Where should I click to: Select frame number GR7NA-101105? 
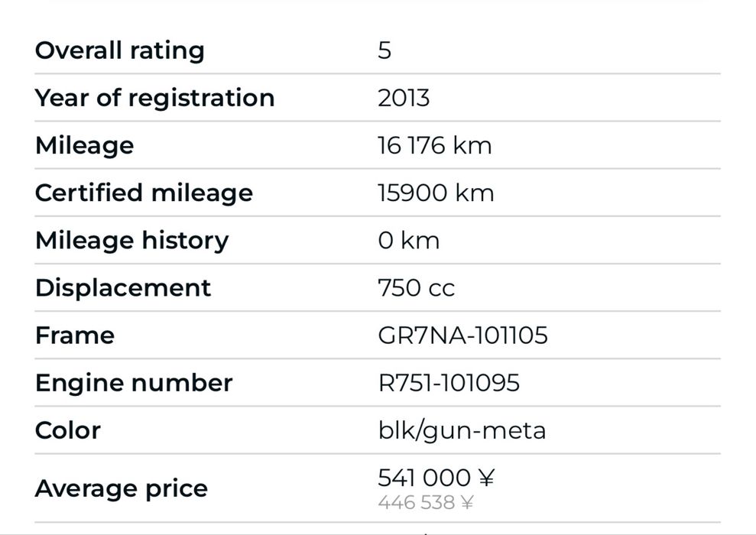click(462, 335)
